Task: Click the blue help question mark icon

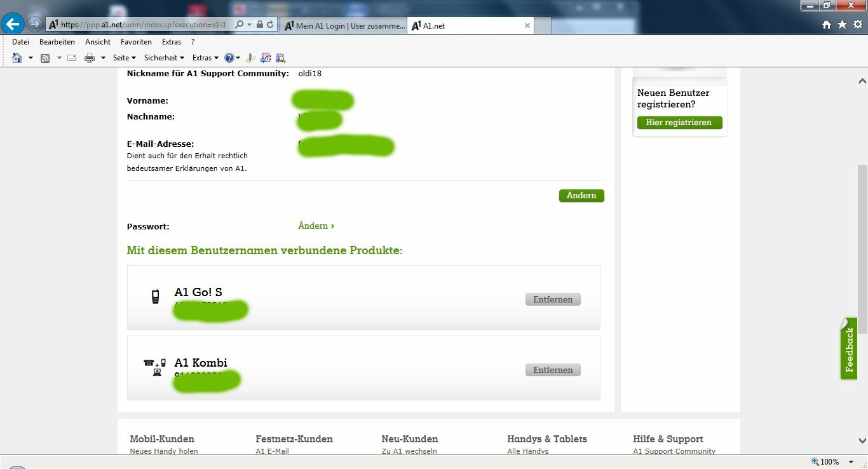Action: click(229, 58)
